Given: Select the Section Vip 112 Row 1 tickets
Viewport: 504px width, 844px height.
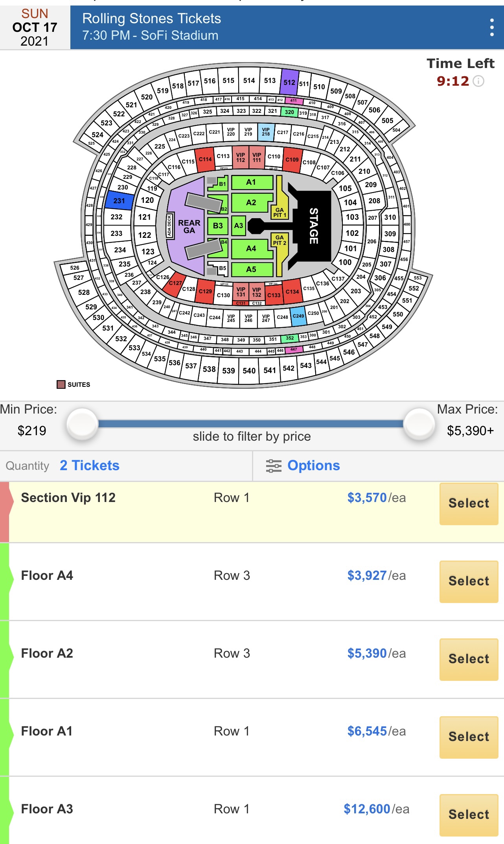Looking at the screenshot, I should coord(469,503).
